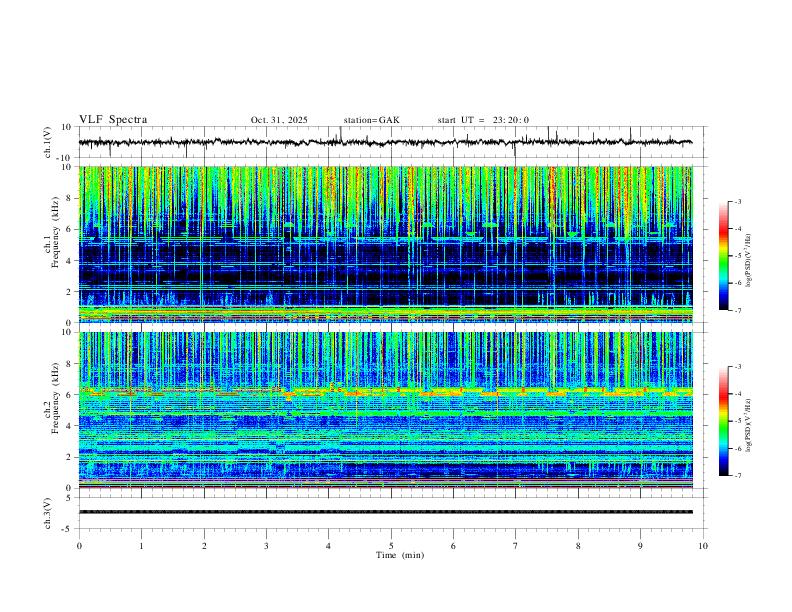Click the x-axis tick label "10" under Time axis

(703, 546)
